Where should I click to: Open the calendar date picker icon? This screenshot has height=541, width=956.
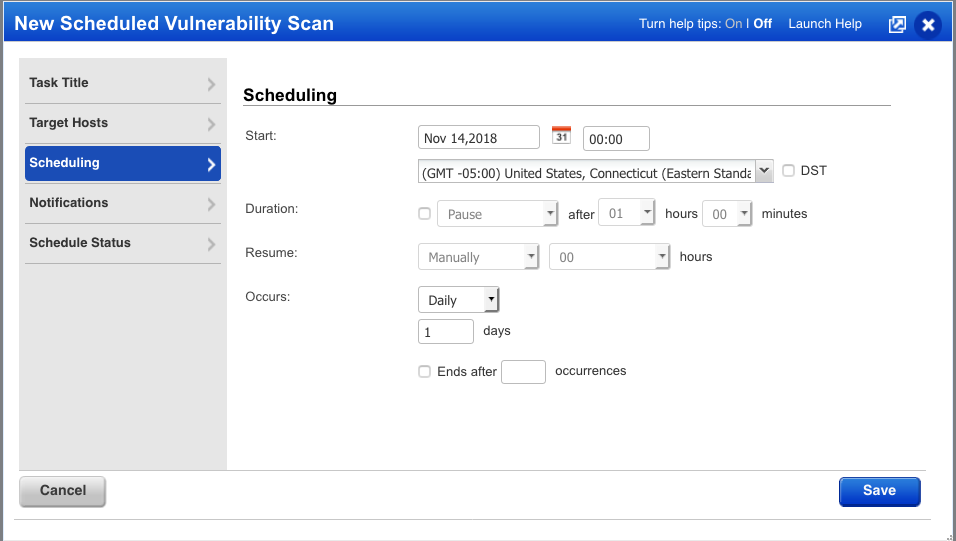tap(561, 135)
